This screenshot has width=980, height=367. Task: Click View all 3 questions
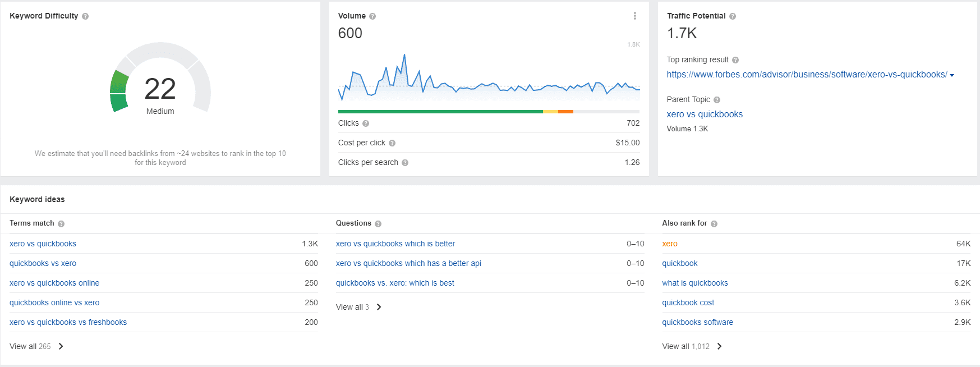coord(352,307)
